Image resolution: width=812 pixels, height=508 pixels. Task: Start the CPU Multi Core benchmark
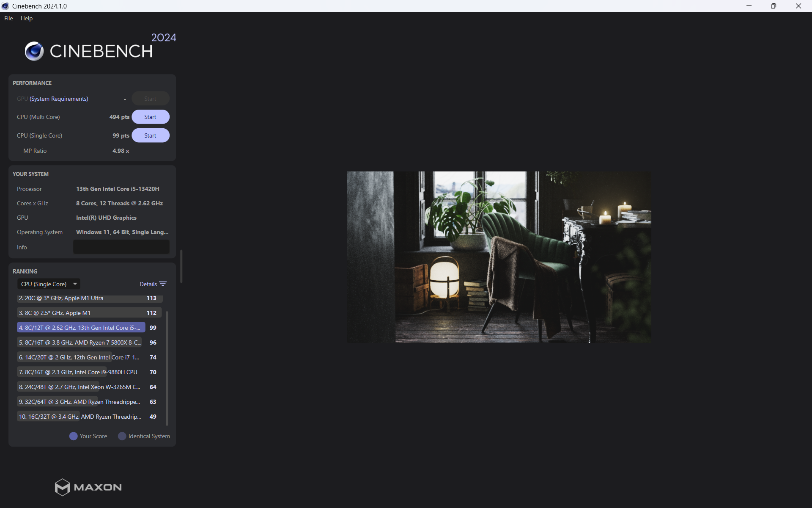coord(150,117)
